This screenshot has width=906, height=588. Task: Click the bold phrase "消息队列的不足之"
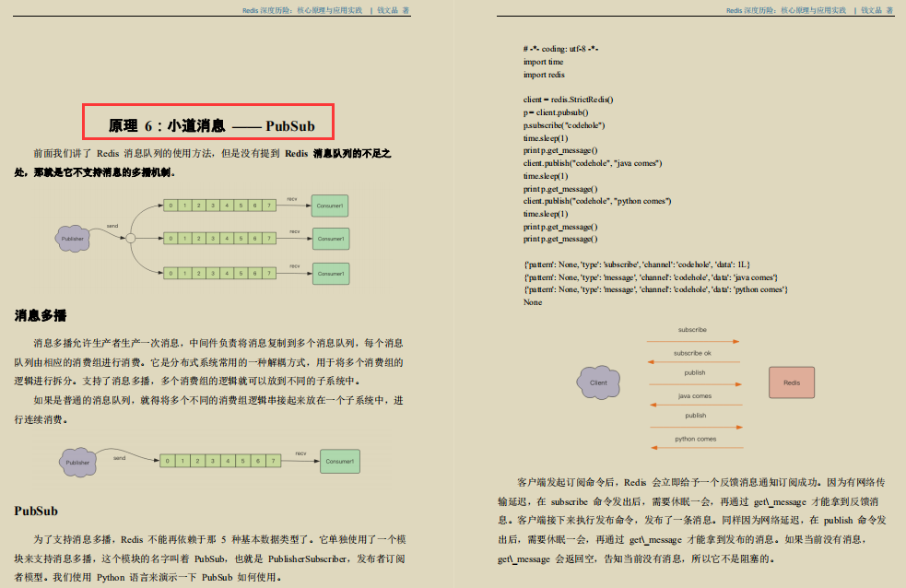pos(352,153)
